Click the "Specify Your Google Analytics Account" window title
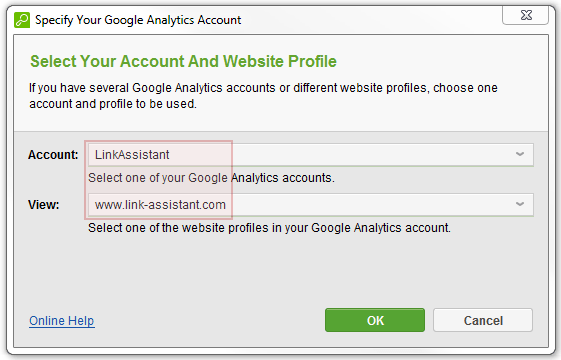 click(x=138, y=20)
